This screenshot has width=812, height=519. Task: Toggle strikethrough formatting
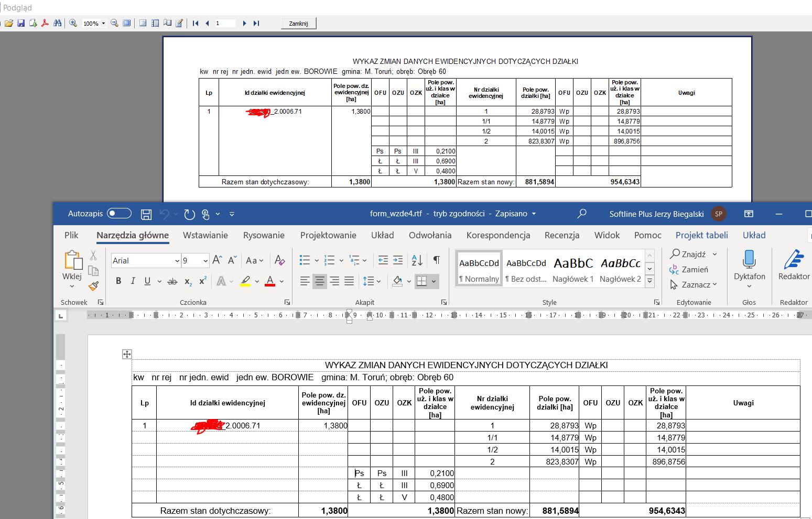point(172,281)
